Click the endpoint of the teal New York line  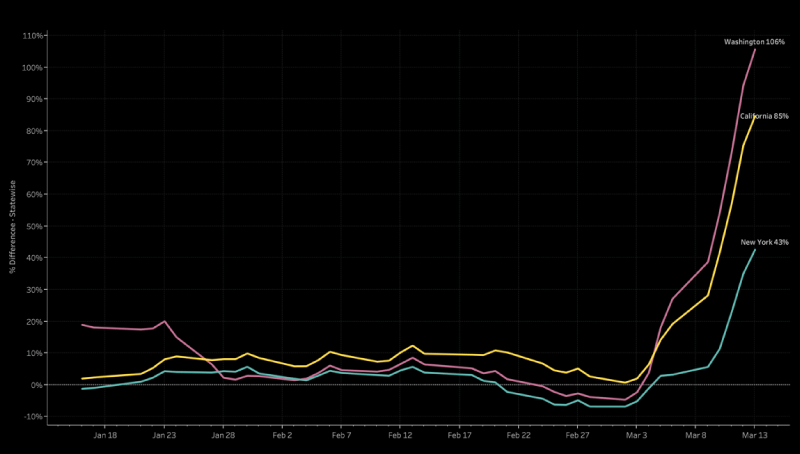click(755, 250)
